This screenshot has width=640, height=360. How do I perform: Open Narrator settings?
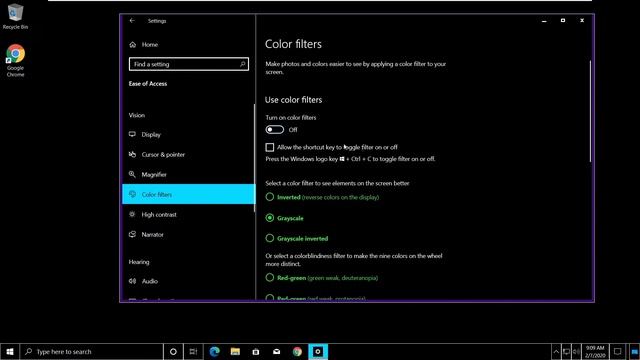pyautogui.click(x=189, y=234)
